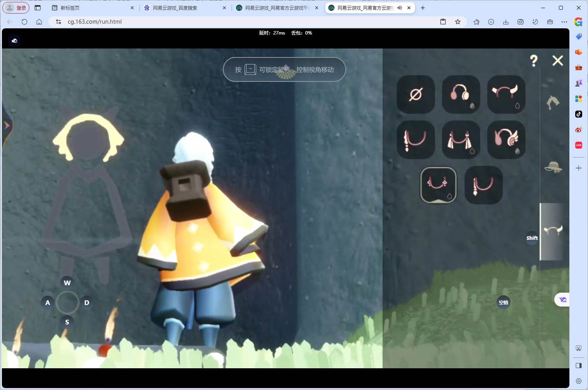Tap the D movement key

(x=87, y=303)
